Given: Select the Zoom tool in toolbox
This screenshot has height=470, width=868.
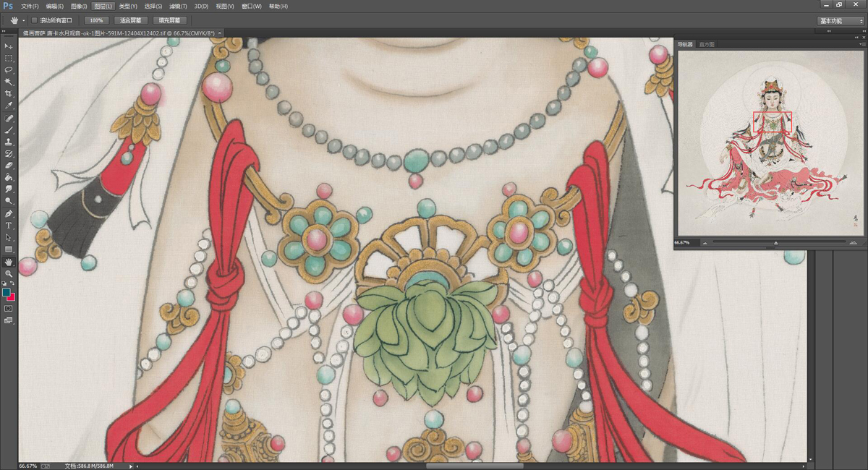Looking at the screenshot, I should (9, 273).
